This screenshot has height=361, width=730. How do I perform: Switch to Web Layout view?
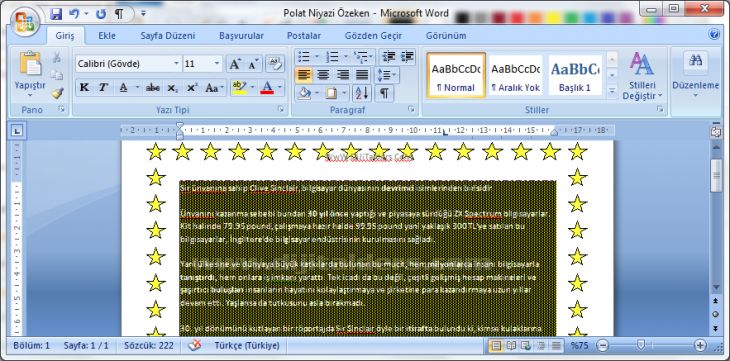(x=526, y=346)
